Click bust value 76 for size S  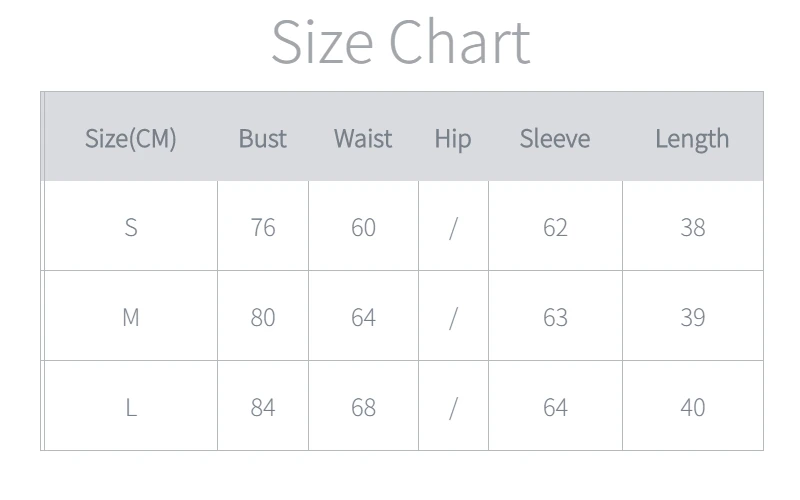pyautogui.click(x=262, y=227)
